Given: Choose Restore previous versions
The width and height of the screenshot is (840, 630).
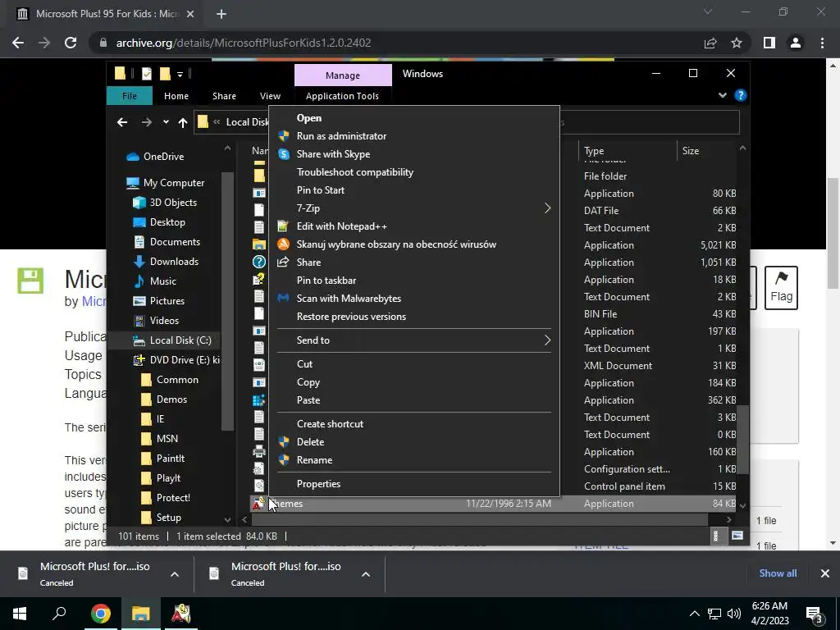Looking at the screenshot, I should click(x=351, y=317).
